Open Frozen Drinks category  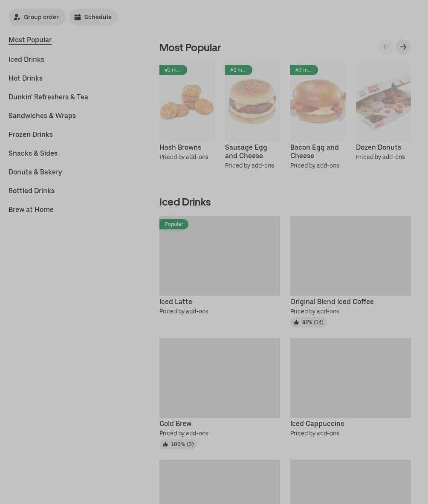click(31, 134)
